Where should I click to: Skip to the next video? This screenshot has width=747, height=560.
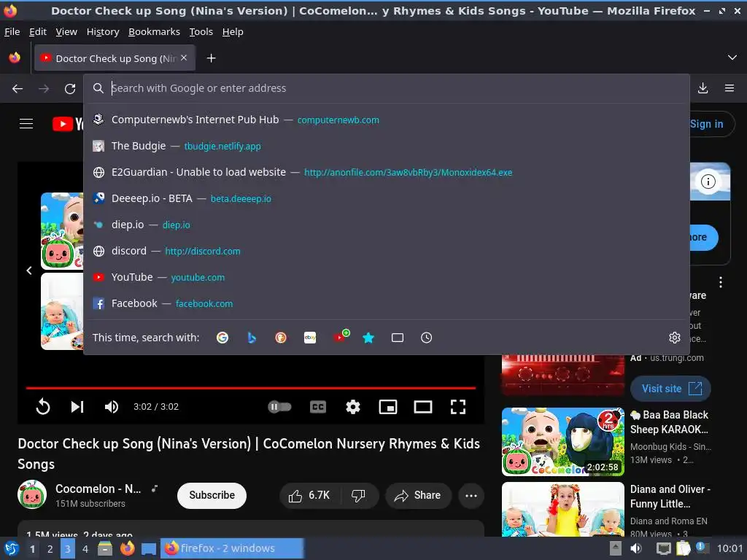pyautogui.click(x=77, y=407)
